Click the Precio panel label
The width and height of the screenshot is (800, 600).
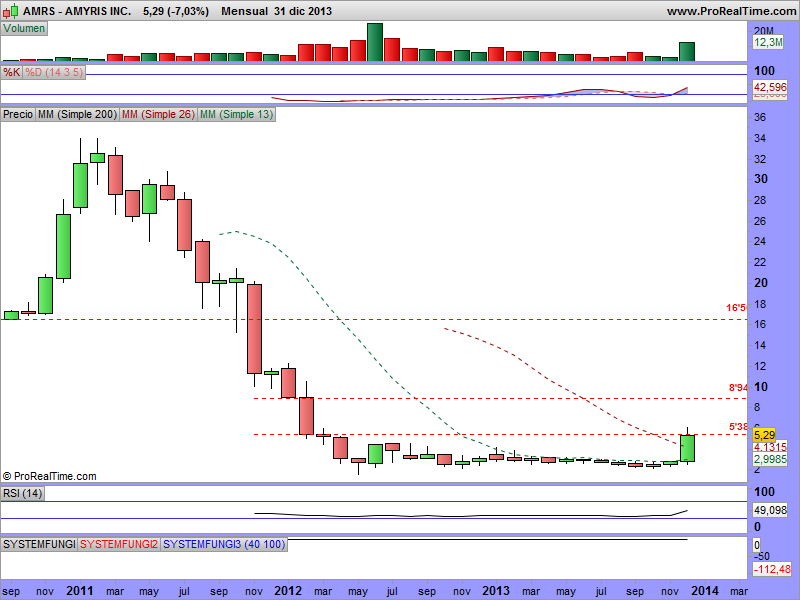coord(18,114)
